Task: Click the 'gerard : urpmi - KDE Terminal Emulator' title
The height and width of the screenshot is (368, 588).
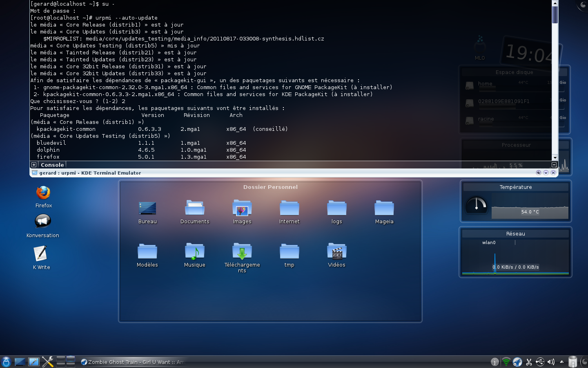Action: click(x=90, y=173)
